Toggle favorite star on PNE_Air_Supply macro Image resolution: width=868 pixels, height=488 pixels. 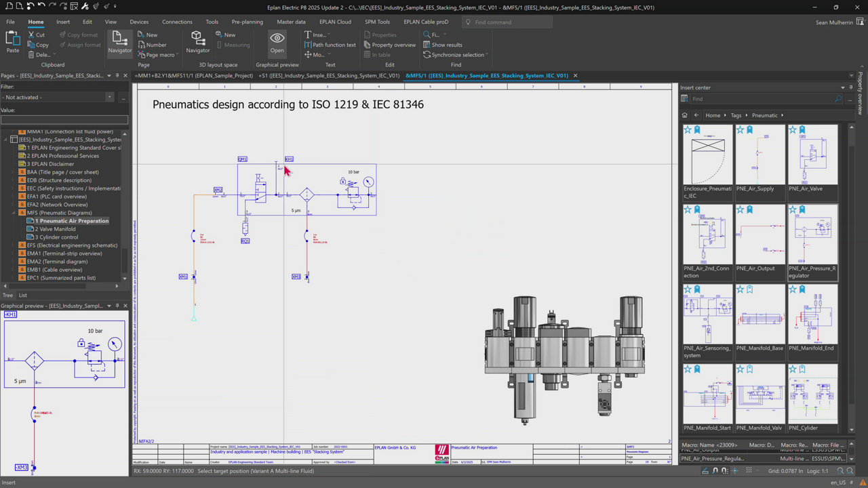[x=741, y=129]
